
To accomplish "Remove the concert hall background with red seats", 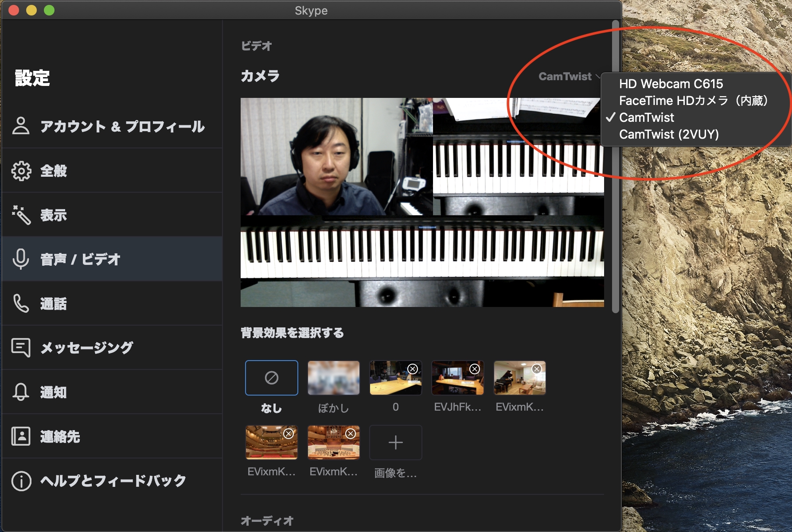I will pos(289,434).
